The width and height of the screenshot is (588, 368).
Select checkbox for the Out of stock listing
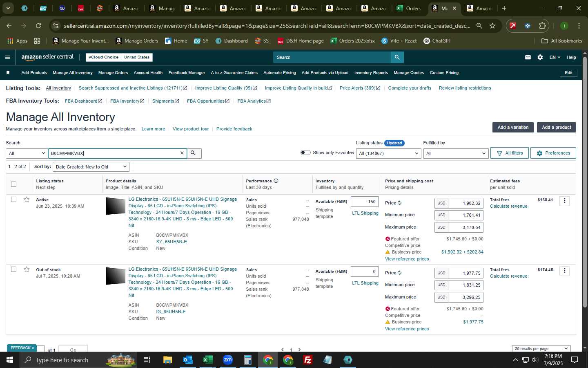[13, 269]
